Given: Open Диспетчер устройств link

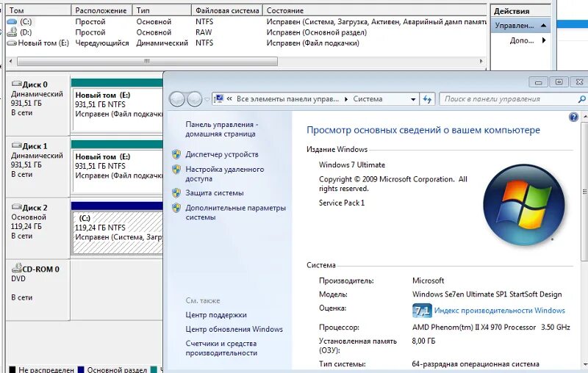Looking at the screenshot, I should 222,154.
